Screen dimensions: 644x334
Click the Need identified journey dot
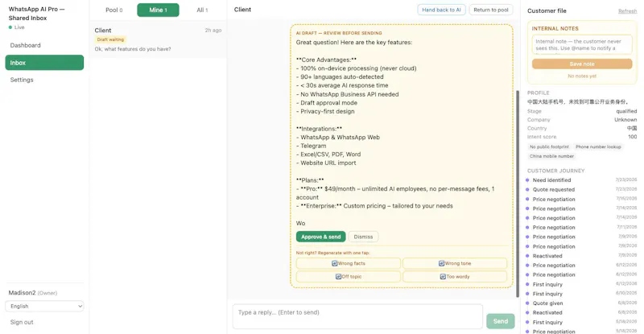pyautogui.click(x=527, y=180)
